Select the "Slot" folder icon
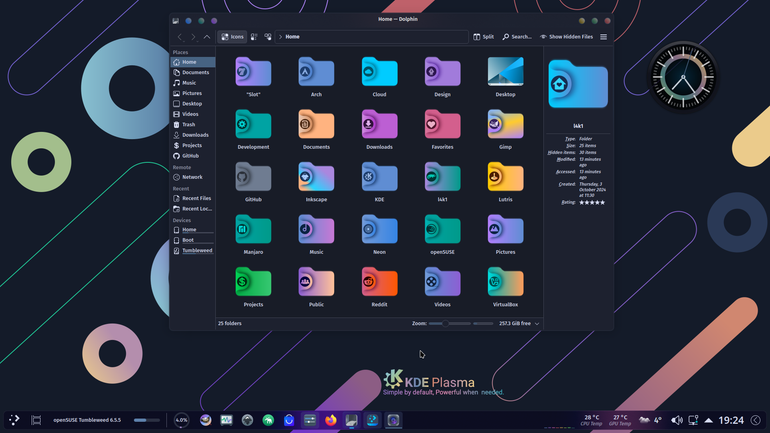 pos(253,74)
